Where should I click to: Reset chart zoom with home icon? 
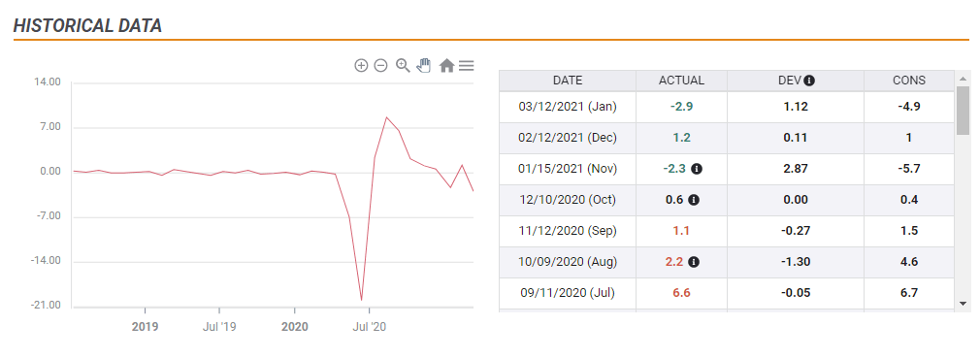pyautogui.click(x=446, y=66)
